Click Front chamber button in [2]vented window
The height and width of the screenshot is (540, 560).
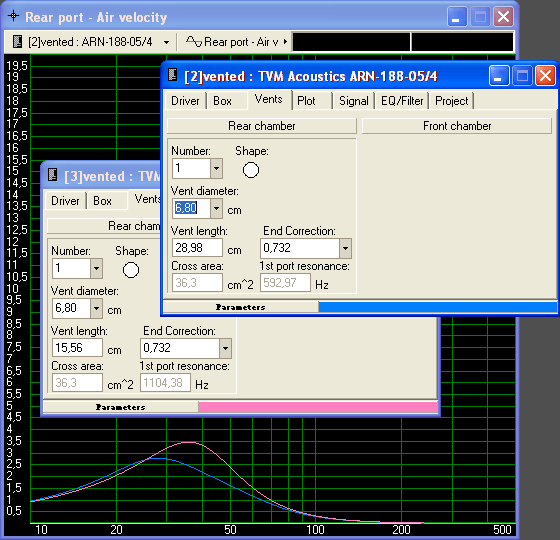click(x=457, y=126)
